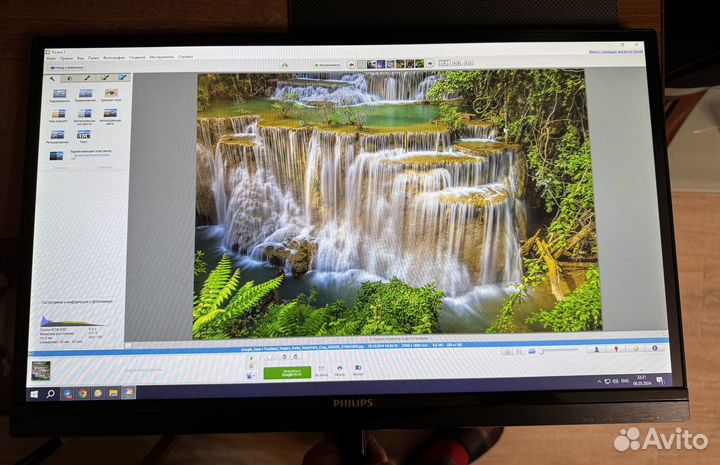Toggle the people panel button
Viewport: 720px width, 465px height.
(x=596, y=349)
